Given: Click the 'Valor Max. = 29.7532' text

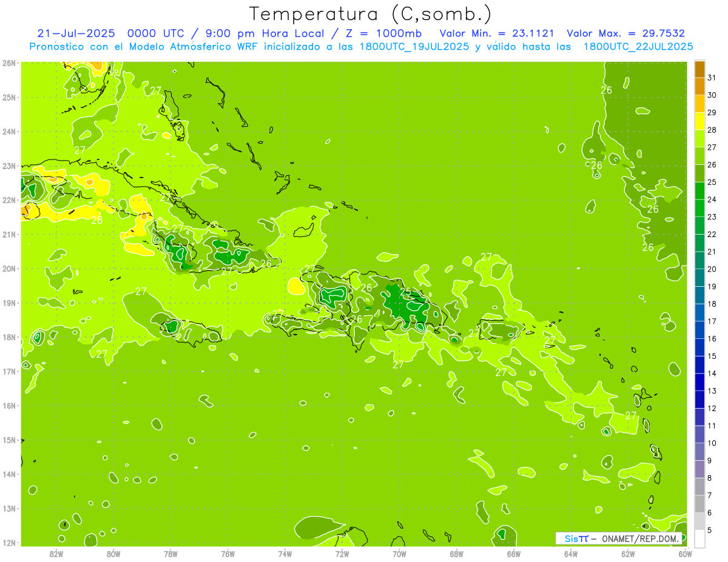Looking at the screenshot, I should [625, 33].
